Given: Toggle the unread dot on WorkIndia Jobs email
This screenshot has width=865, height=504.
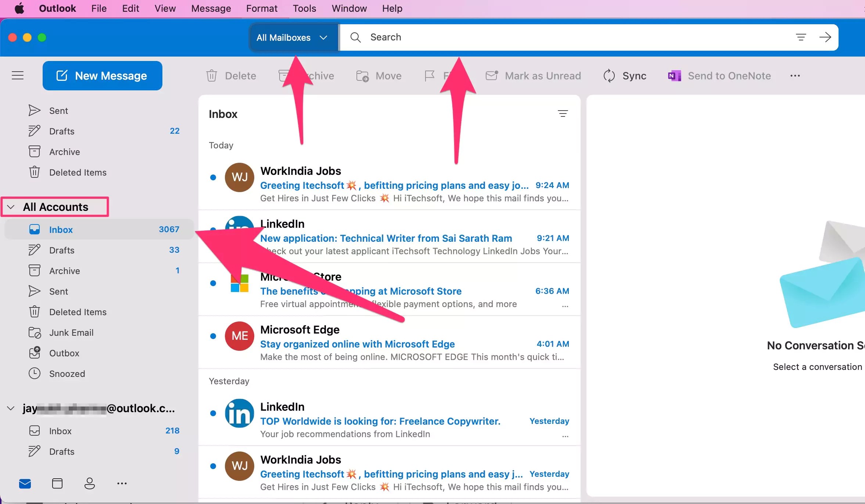Looking at the screenshot, I should tap(213, 177).
